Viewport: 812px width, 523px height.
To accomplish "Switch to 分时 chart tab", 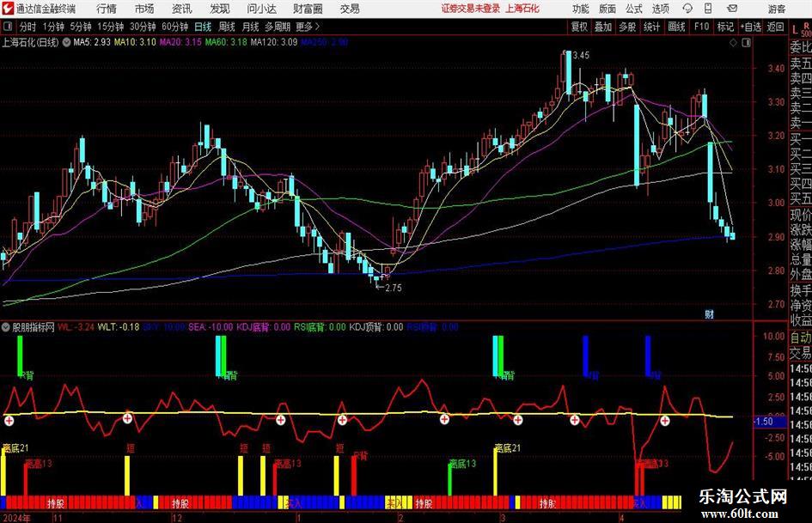I will 28,27.
